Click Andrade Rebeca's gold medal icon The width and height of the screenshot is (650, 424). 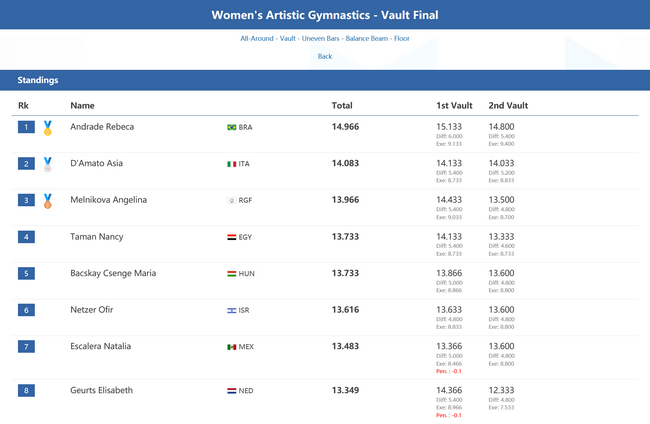(x=47, y=128)
